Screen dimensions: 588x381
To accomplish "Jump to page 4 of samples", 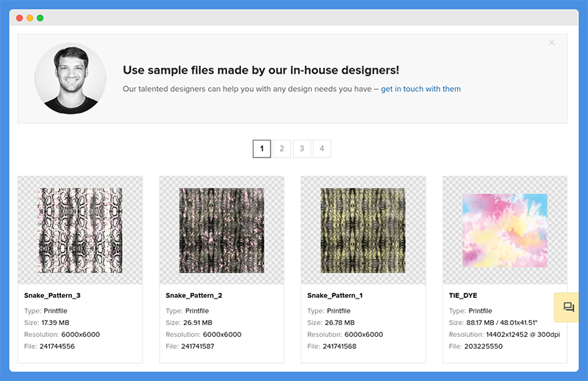I will coord(322,149).
